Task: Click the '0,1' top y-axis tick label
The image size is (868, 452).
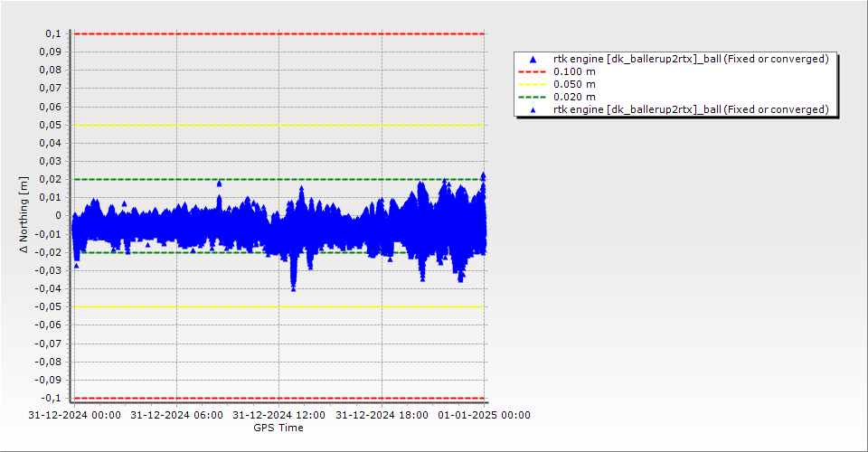Action: pyautogui.click(x=53, y=33)
